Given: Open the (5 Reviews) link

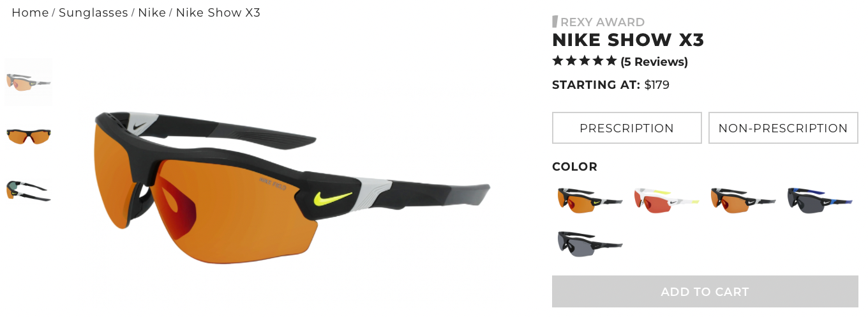Looking at the screenshot, I should [x=654, y=62].
